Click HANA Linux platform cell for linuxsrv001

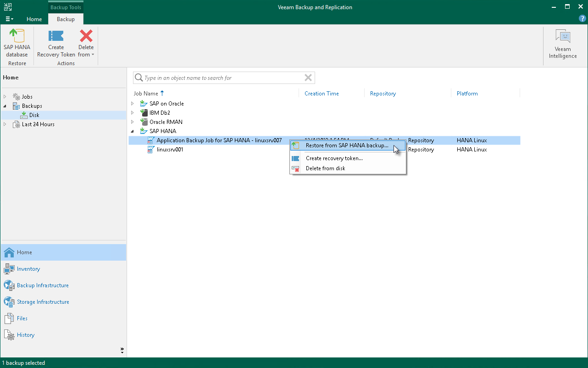[x=472, y=150]
